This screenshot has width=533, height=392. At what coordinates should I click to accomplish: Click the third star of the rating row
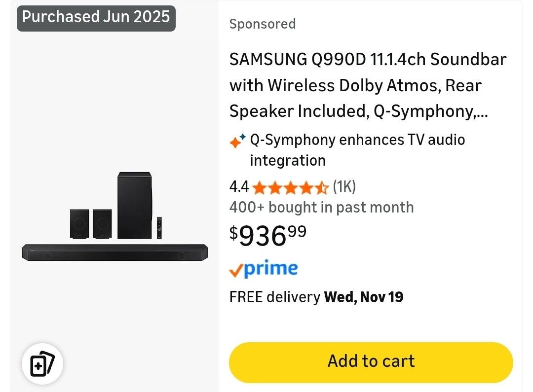point(291,187)
